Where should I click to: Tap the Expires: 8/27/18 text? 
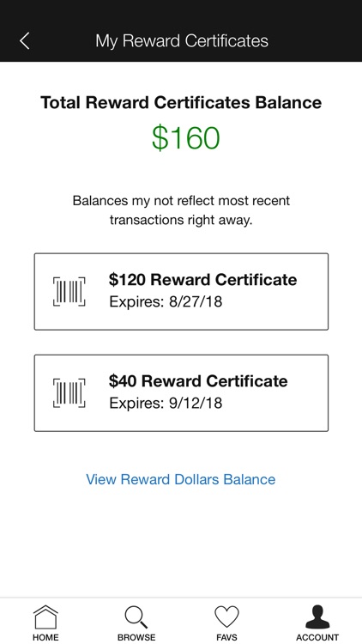[x=166, y=302]
